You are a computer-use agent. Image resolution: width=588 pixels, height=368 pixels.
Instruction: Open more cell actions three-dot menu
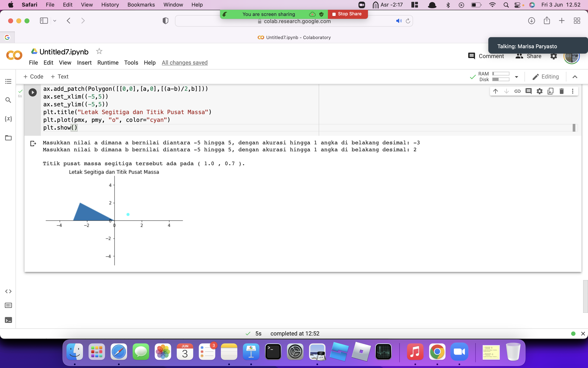click(x=573, y=91)
